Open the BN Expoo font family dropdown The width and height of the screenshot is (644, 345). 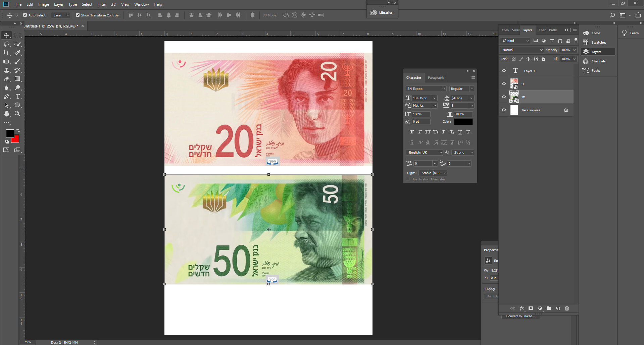coord(443,89)
